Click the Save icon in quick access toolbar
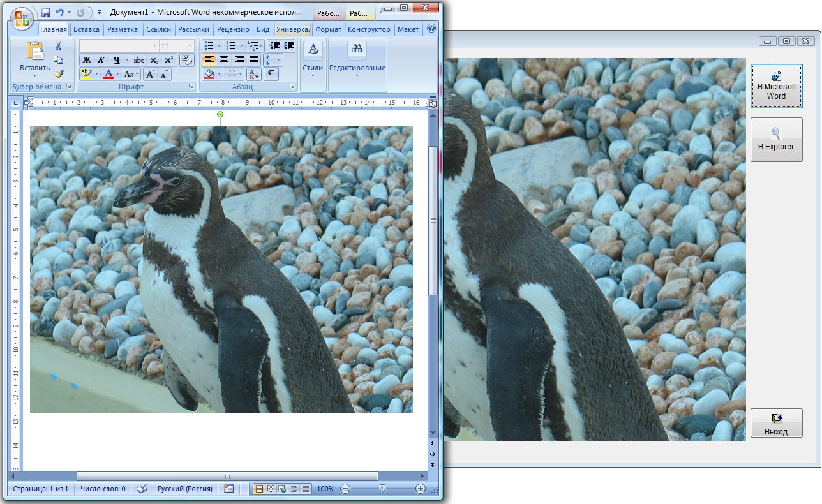Image resolution: width=822 pixels, height=504 pixels. coord(45,12)
